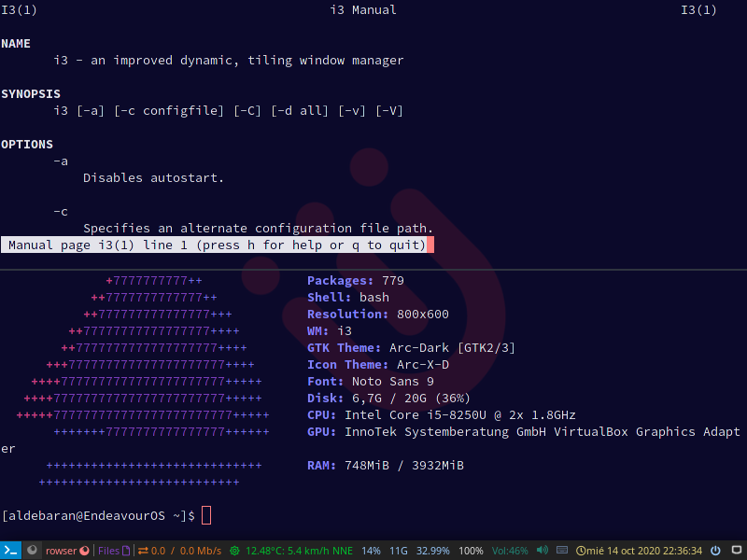Click the NAME heading in the i3 manual
The height and width of the screenshot is (560, 747).
click(16, 44)
